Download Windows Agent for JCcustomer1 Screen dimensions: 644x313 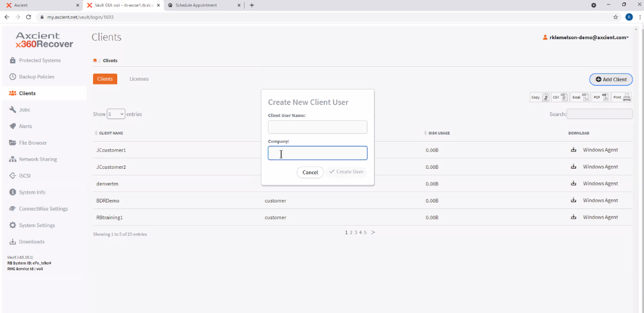click(x=574, y=150)
